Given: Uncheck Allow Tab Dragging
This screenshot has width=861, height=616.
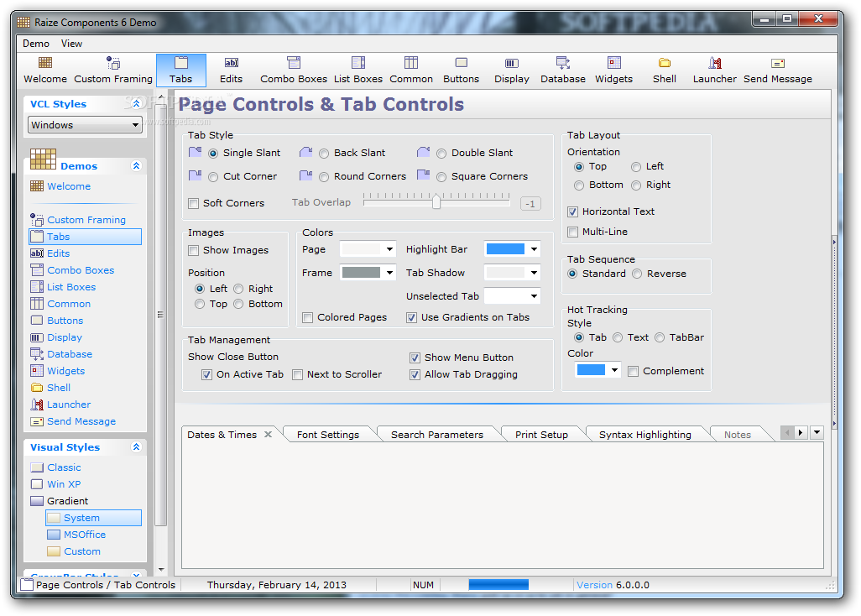Looking at the screenshot, I should coord(415,375).
